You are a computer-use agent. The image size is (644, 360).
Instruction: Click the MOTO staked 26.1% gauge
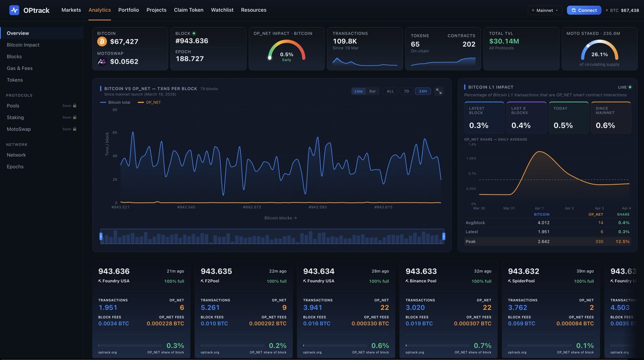599,51
